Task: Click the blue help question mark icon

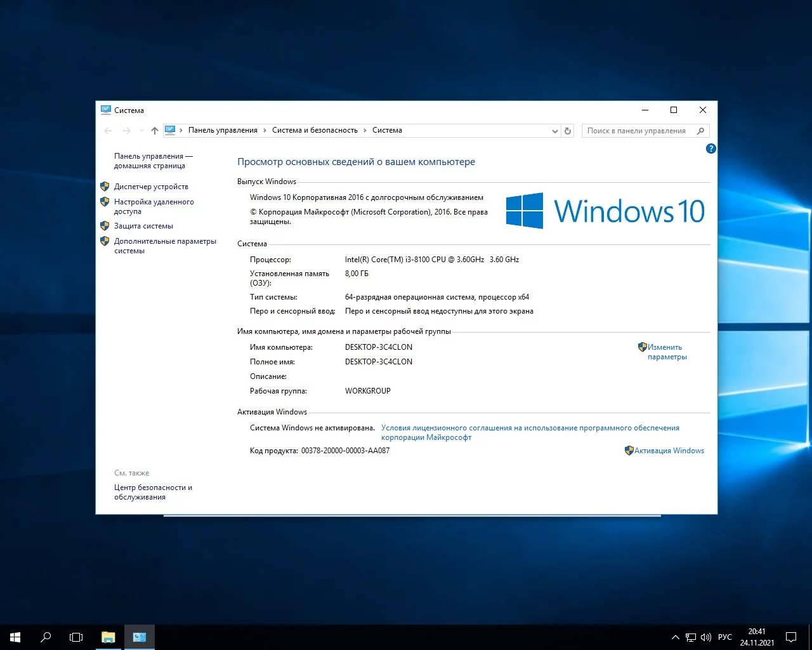Action: click(x=710, y=149)
